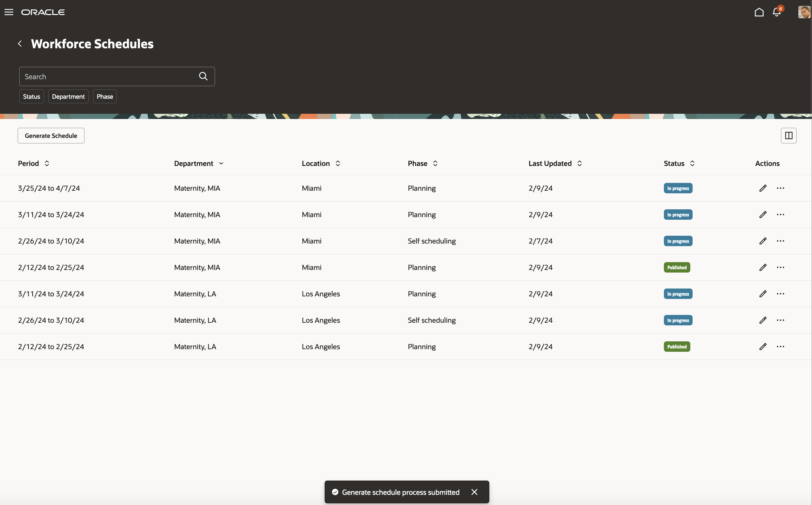Screen dimensions: 812x505
Task: Open the Department filter chip
Action: 68,97
